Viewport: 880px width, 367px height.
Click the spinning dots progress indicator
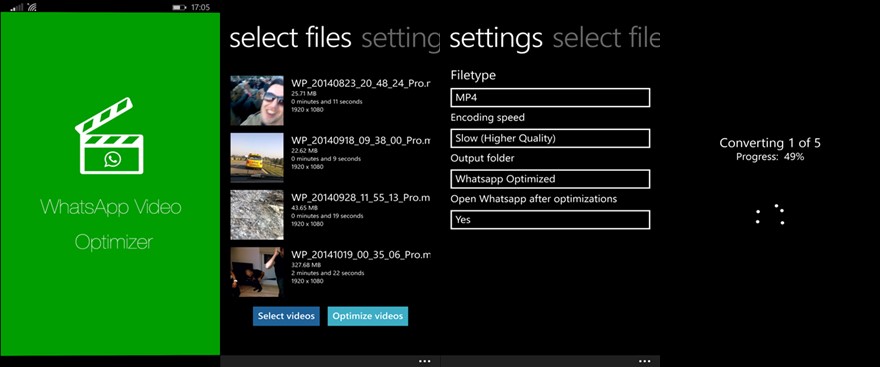pos(769,215)
